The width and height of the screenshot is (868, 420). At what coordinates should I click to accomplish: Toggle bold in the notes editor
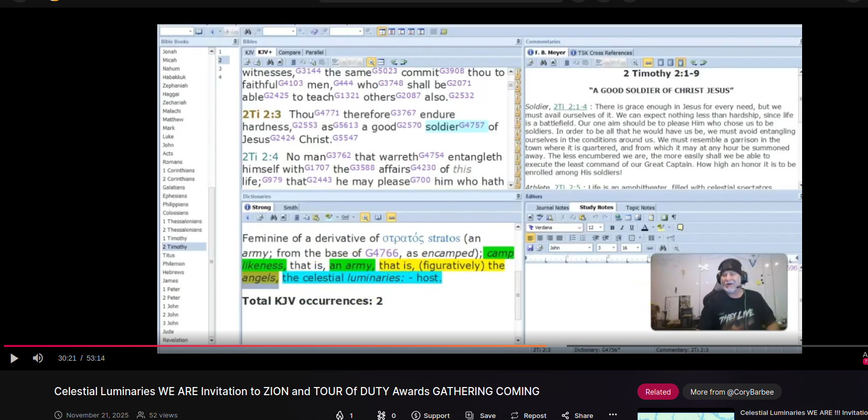click(612, 228)
